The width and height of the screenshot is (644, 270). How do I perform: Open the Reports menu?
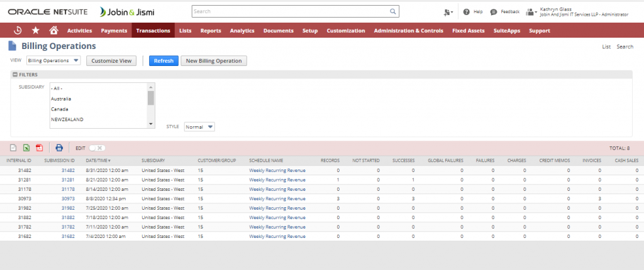coord(211,30)
